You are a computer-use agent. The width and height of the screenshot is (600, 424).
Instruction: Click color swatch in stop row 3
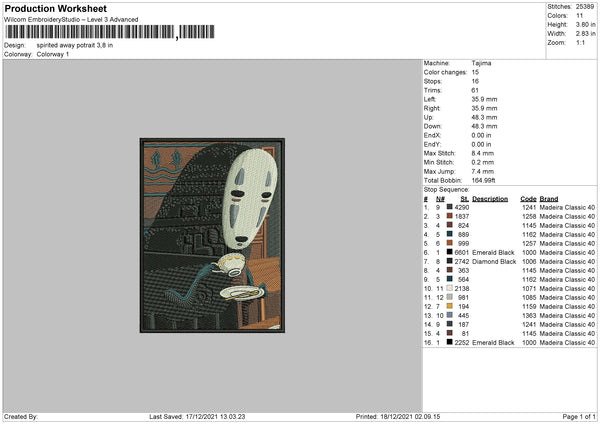point(450,225)
